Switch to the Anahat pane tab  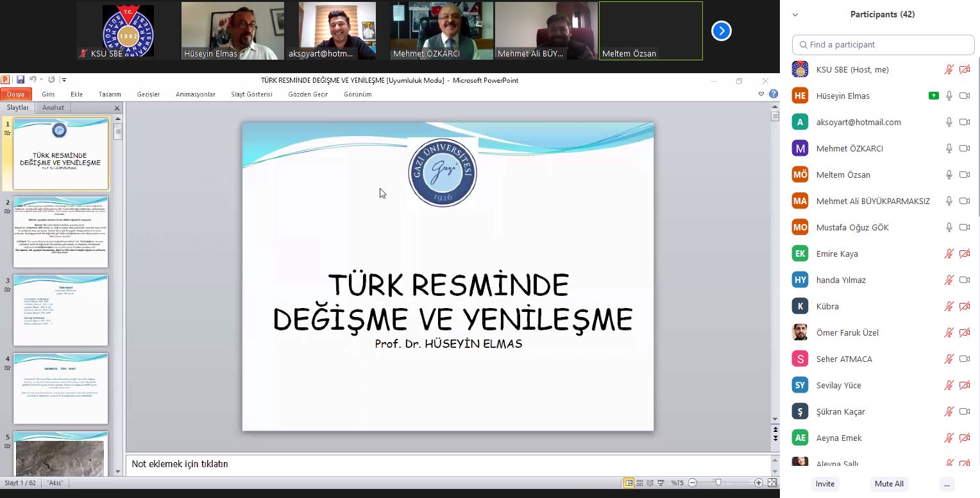[53, 108]
